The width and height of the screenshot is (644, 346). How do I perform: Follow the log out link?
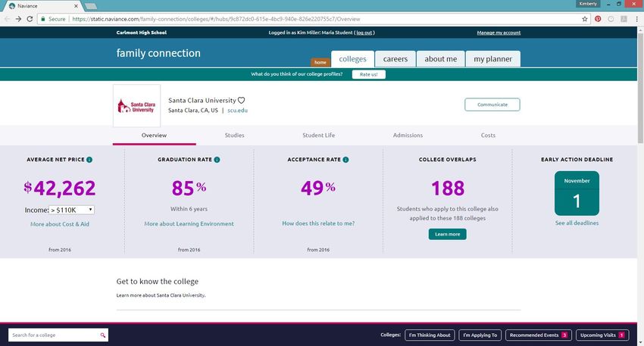click(x=364, y=33)
